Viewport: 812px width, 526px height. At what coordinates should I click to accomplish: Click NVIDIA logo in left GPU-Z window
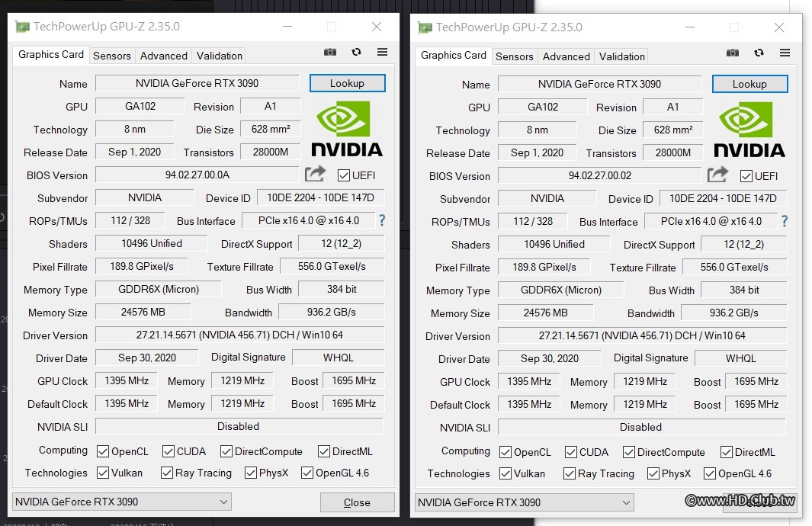pos(346,129)
